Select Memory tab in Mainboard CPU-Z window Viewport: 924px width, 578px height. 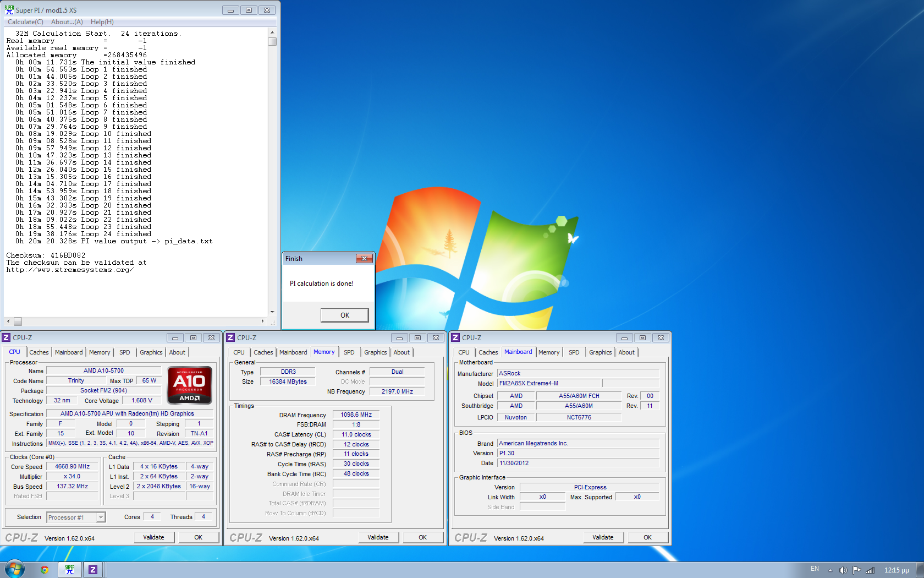(549, 352)
